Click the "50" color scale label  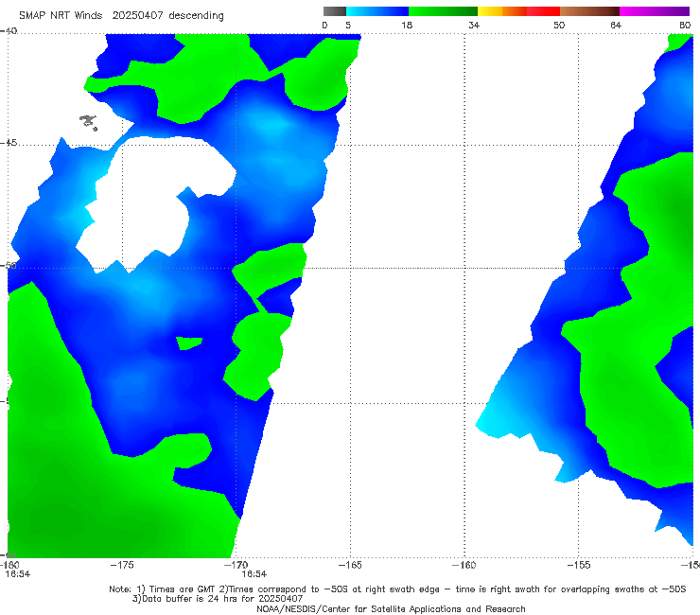(x=559, y=25)
